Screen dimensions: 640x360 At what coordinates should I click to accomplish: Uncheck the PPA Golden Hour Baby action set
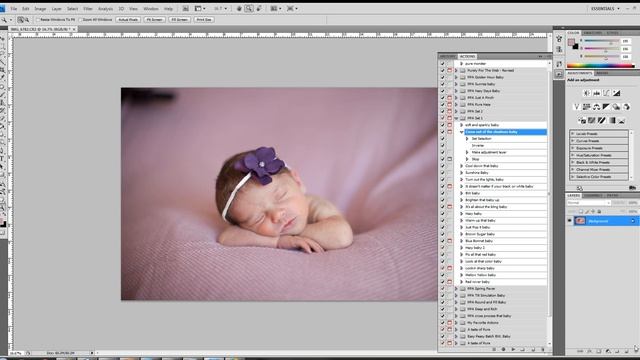coord(442,77)
